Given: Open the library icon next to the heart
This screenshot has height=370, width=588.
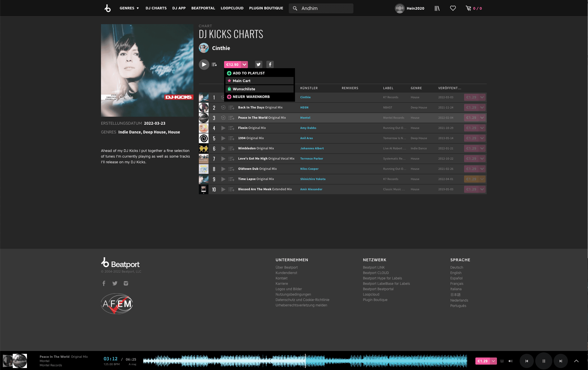Looking at the screenshot, I should tap(437, 8).
